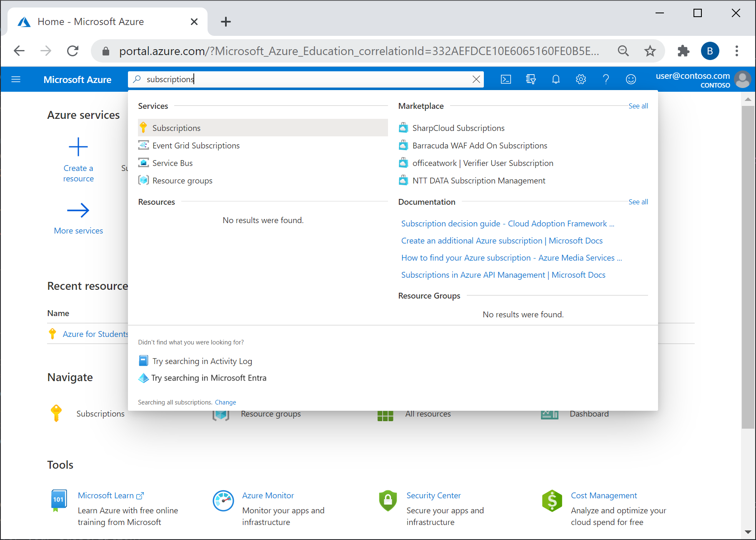Image resolution: width=756 pixels, height=540 pixels.
Task: Open the portal hamburger menu
Action: click(x=16, y=79)
